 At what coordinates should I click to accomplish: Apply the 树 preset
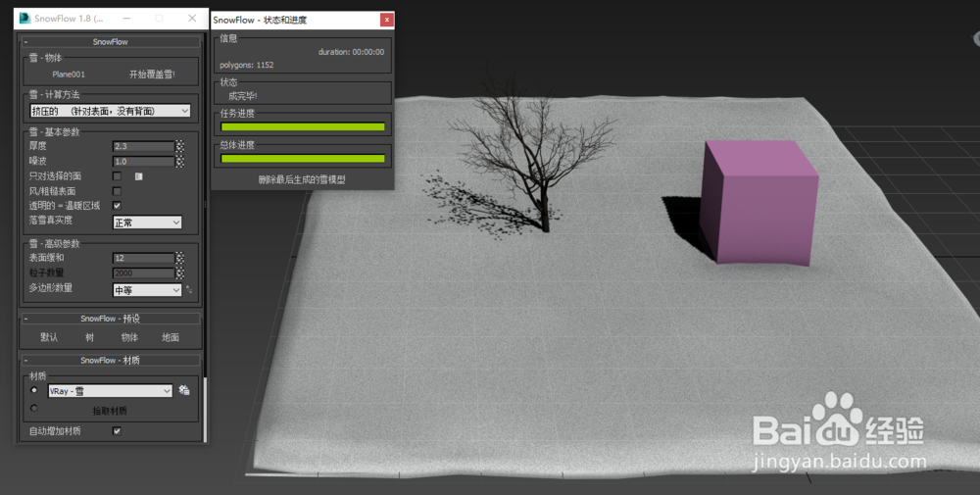tap(89, 337)
